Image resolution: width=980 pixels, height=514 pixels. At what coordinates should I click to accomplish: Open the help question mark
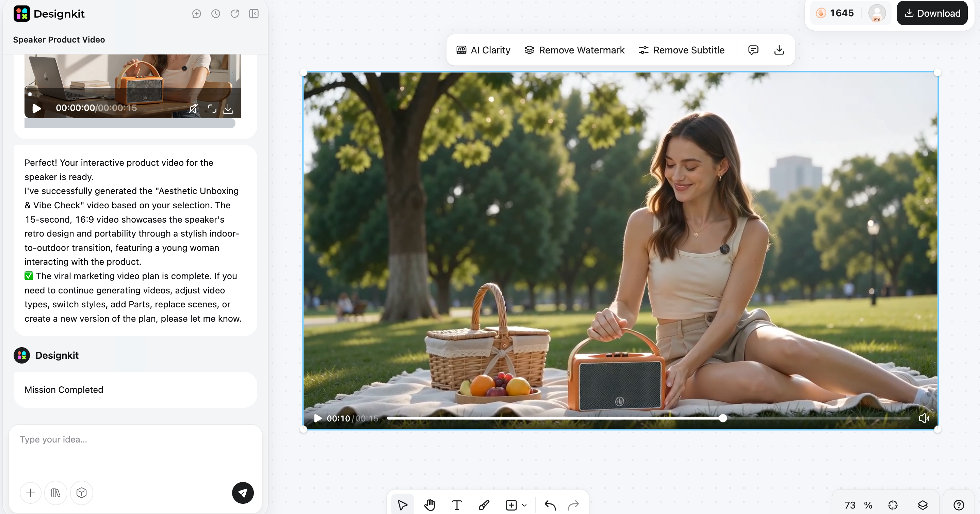click(959, 505)
